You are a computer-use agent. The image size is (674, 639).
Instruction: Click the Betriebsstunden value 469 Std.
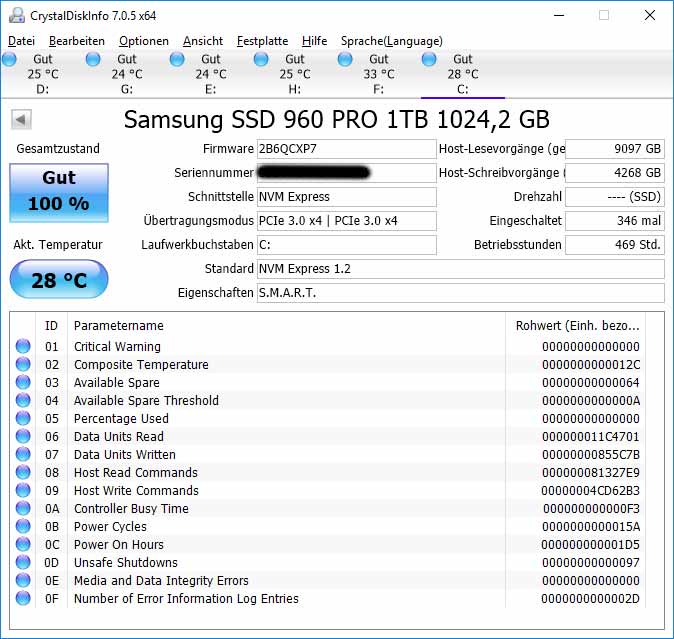tap(615, 245)
